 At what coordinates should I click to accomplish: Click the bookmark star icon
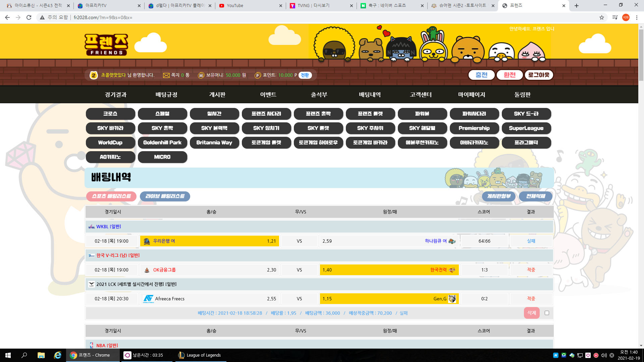(601, 17)
